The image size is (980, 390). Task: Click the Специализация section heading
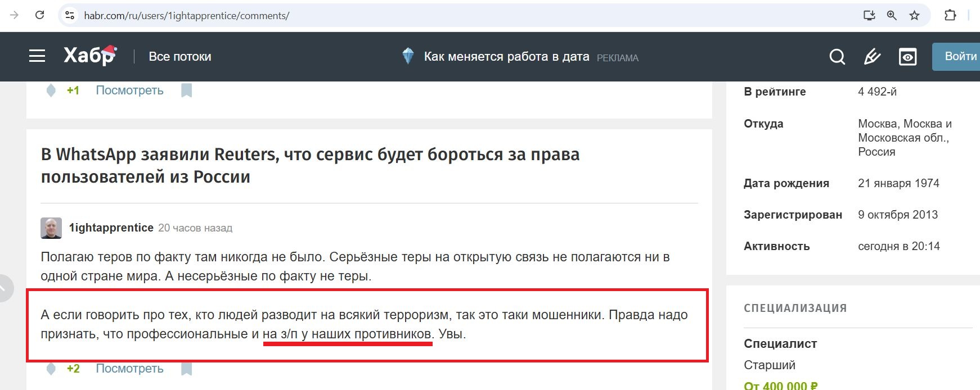(795, 308)
